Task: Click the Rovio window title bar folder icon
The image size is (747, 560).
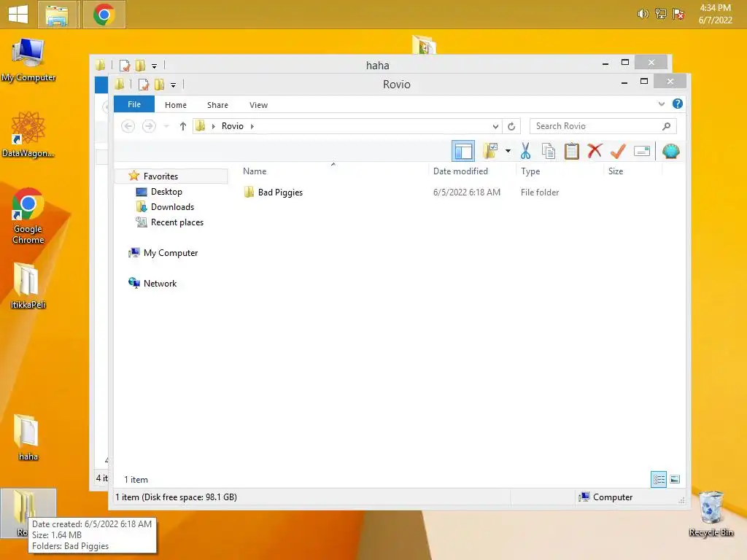Action: tap(120, 85)
